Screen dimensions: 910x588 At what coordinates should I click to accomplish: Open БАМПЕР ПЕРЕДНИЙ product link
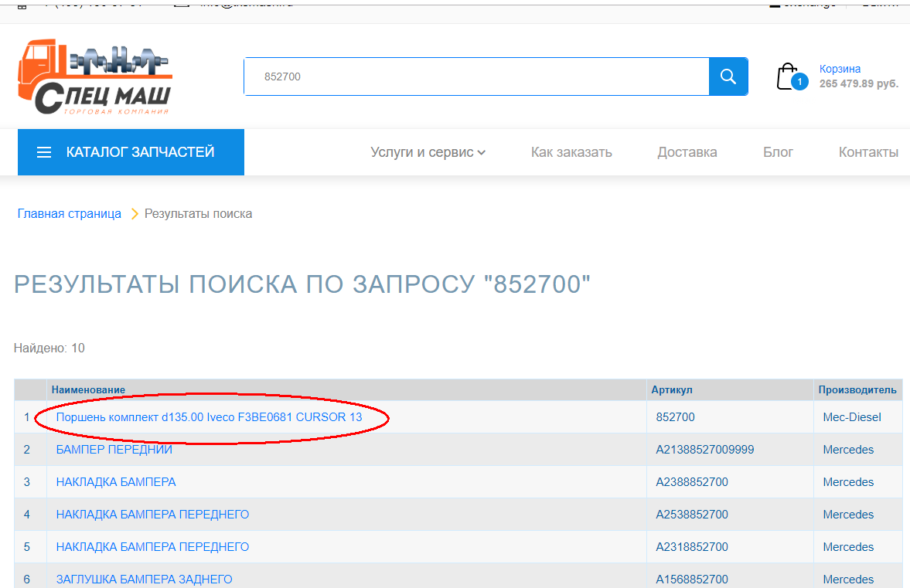(x=114, y=450)
